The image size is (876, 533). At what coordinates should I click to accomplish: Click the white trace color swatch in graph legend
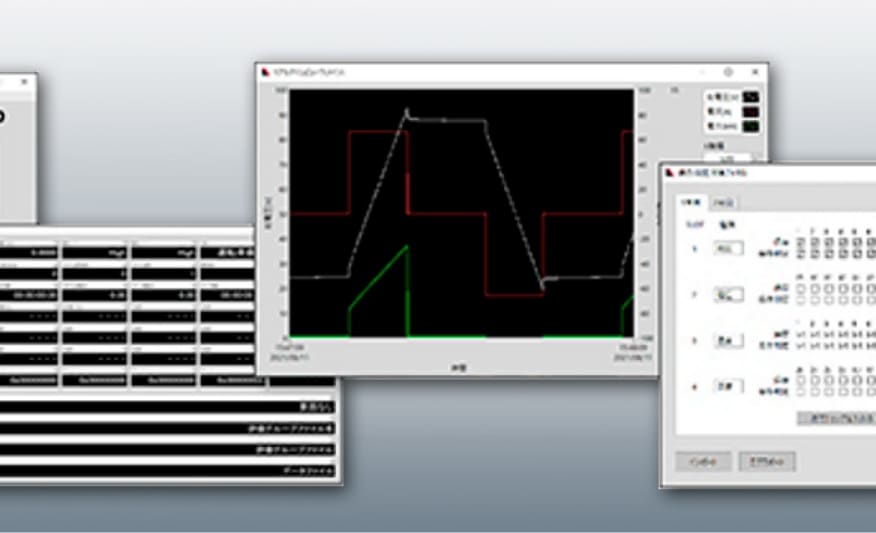[750, 97]
